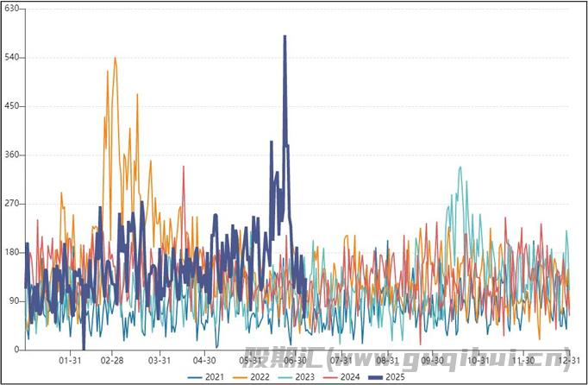588x385 pixels.
Task: Click the 01-31 x-axis label
Action: (x=70, y=360)
